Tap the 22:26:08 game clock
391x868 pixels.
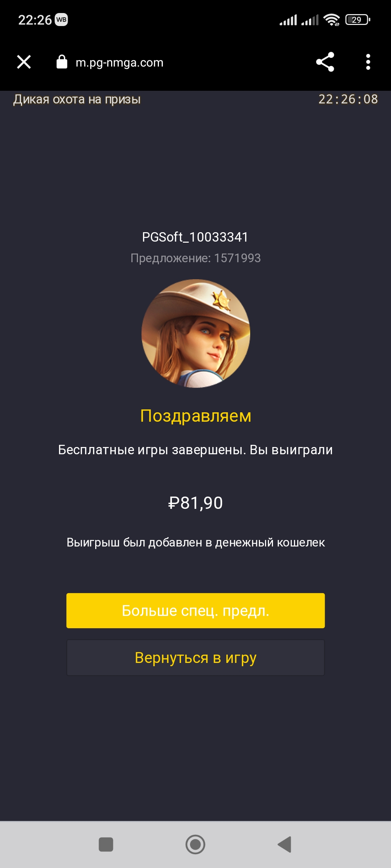coord(348,99)
